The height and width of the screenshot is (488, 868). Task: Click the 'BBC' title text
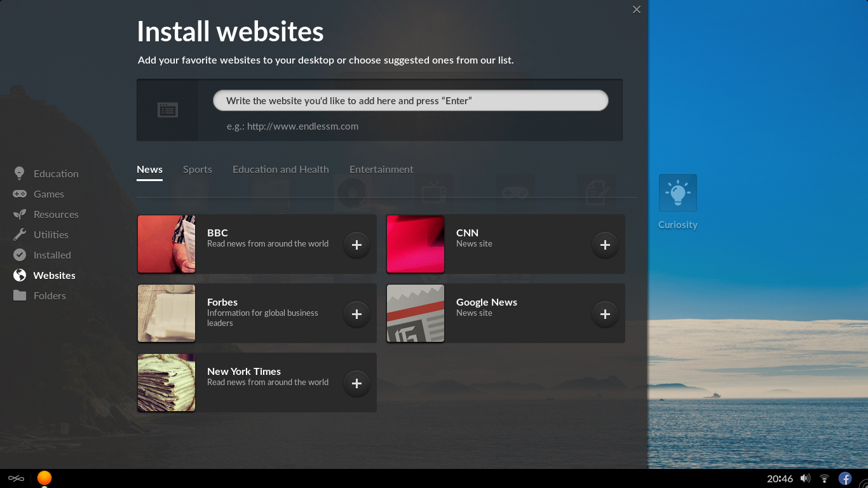click(x=217, y=233)
